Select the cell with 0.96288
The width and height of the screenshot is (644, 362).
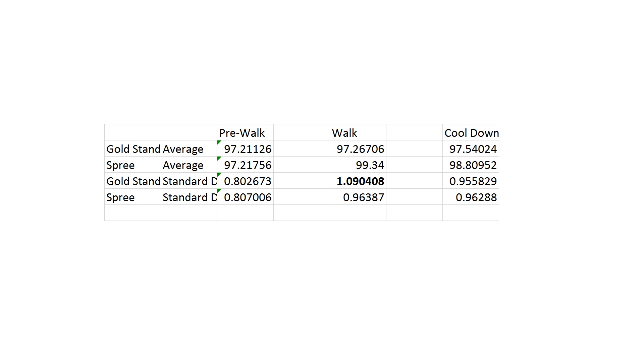click(471, 197)
